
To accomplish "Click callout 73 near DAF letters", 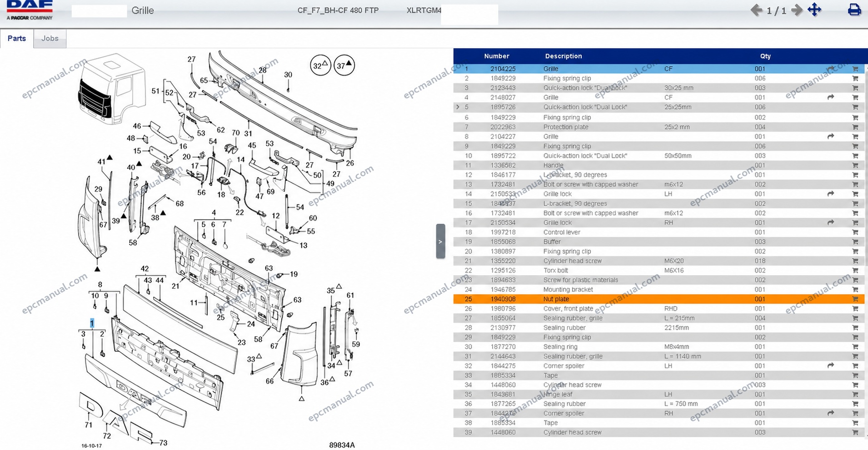I will coord(163,443).
